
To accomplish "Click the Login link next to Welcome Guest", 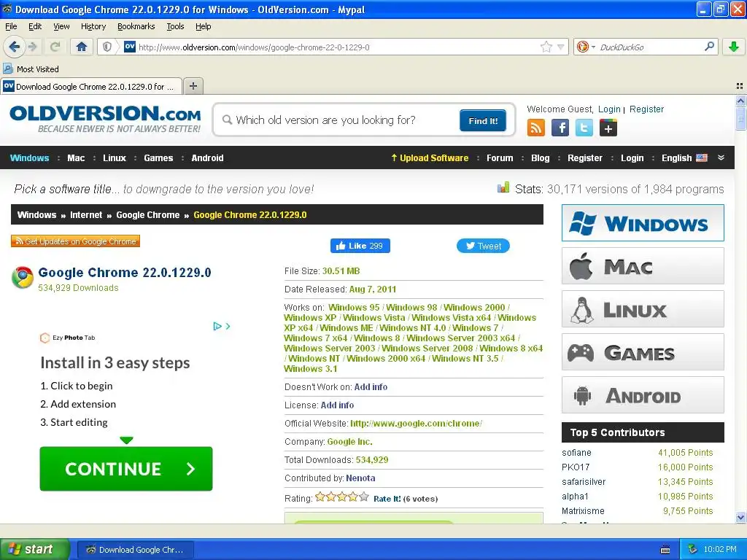I will (x=609, y=109).
